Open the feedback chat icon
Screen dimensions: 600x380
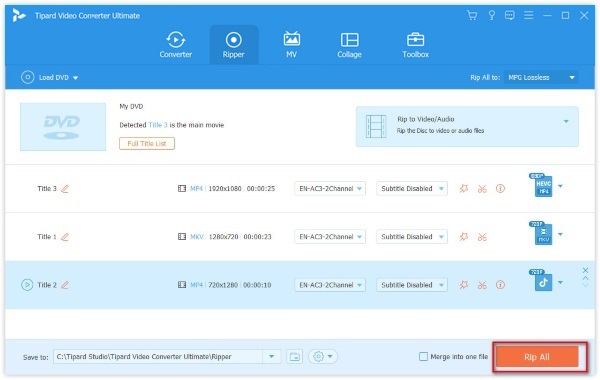(509, 15)
